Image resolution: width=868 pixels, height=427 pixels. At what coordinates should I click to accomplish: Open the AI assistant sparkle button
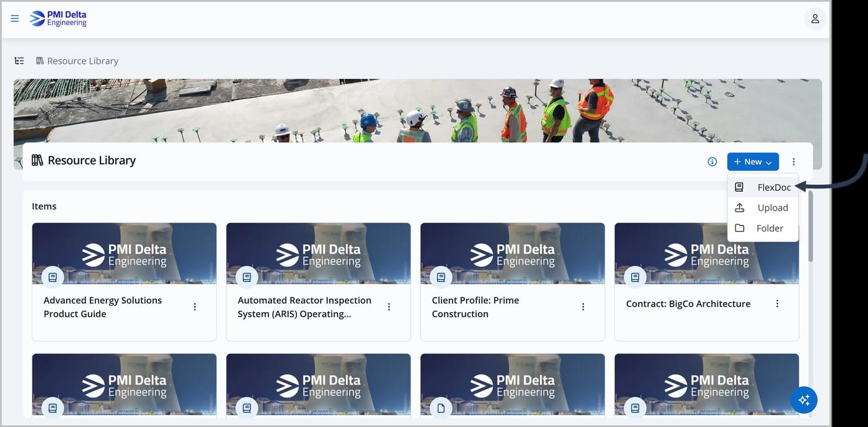click(804, 400)
